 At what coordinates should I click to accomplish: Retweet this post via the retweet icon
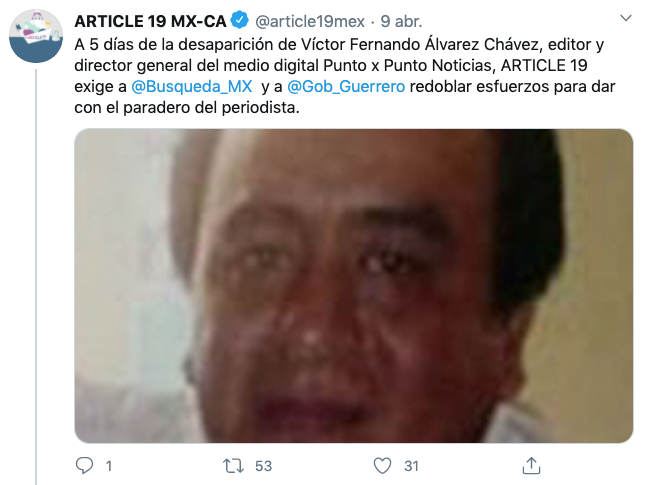233,466
